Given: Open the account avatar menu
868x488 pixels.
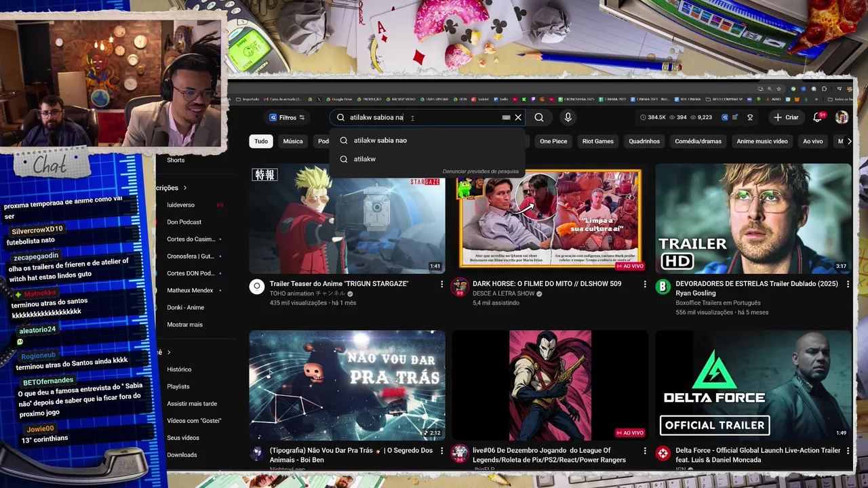Looking at the screenshot, I should (842, 117).
